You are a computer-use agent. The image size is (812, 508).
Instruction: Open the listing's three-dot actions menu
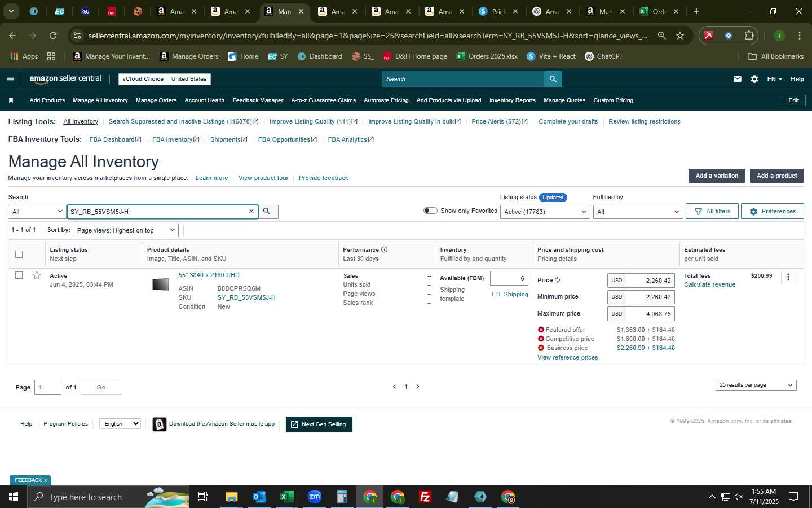click(x=788, y=277)
